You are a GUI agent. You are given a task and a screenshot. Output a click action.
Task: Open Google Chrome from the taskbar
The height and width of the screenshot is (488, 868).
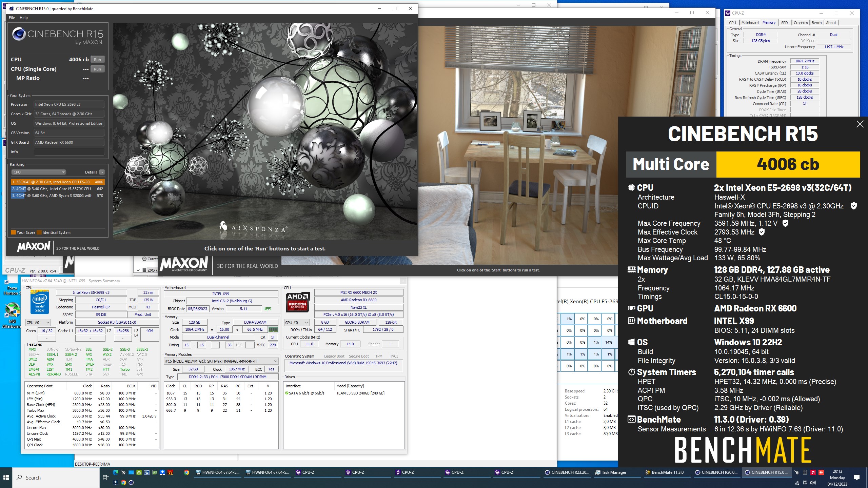pos(186,472)
